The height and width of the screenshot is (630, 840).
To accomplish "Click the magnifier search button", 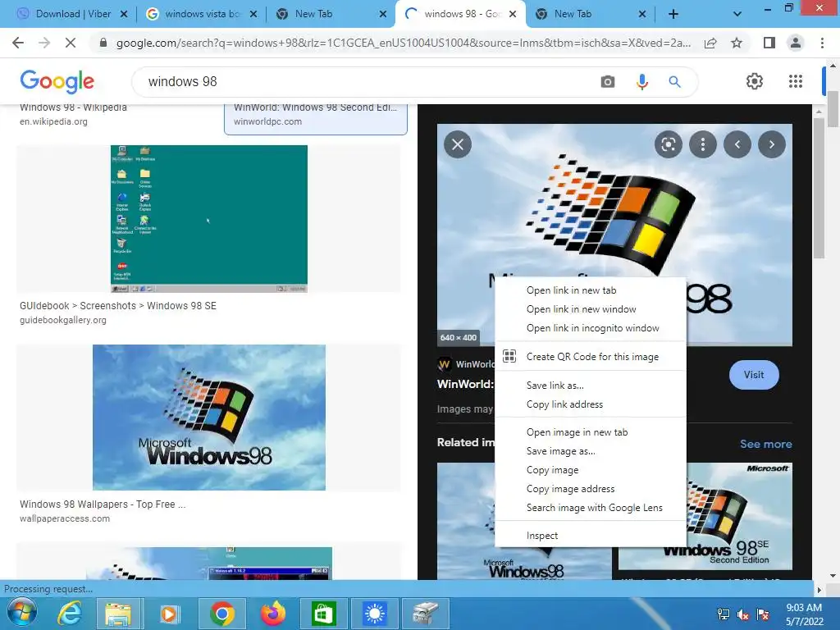I will [674, 82].
